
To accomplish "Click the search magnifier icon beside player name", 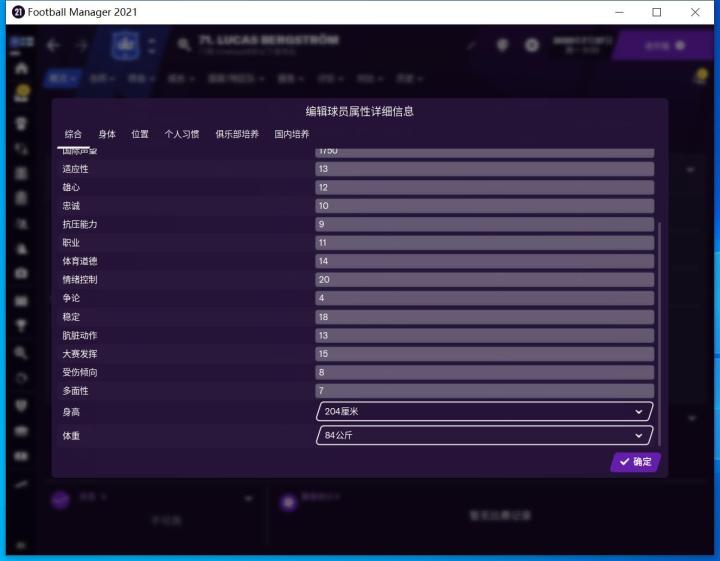I will click(x=184, y=46).
